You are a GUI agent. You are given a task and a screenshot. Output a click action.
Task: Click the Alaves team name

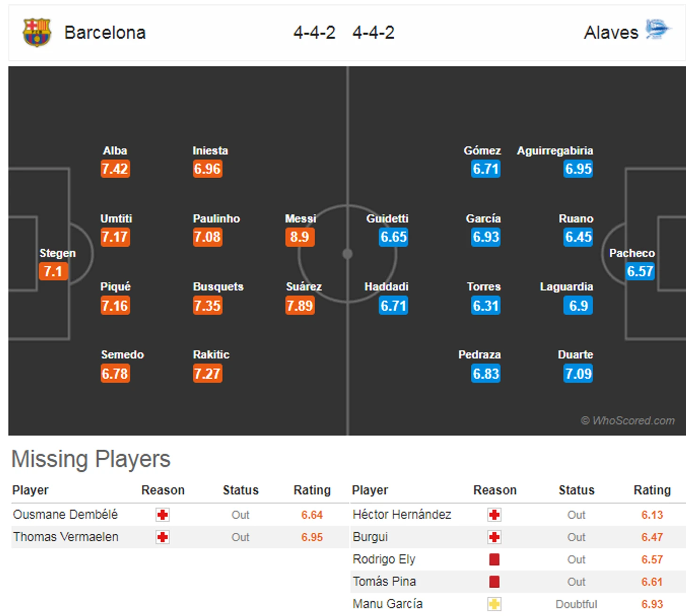coord(611,32)
